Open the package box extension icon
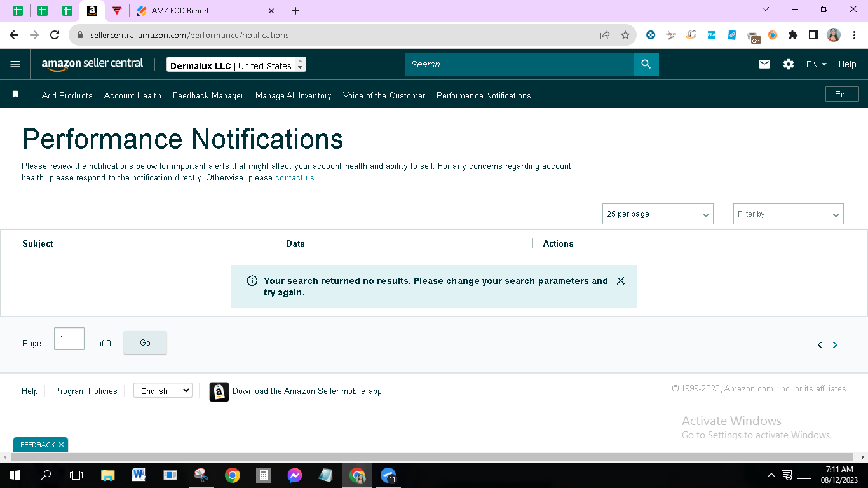Viewport: 868px width, 488px height. [691, 36]
